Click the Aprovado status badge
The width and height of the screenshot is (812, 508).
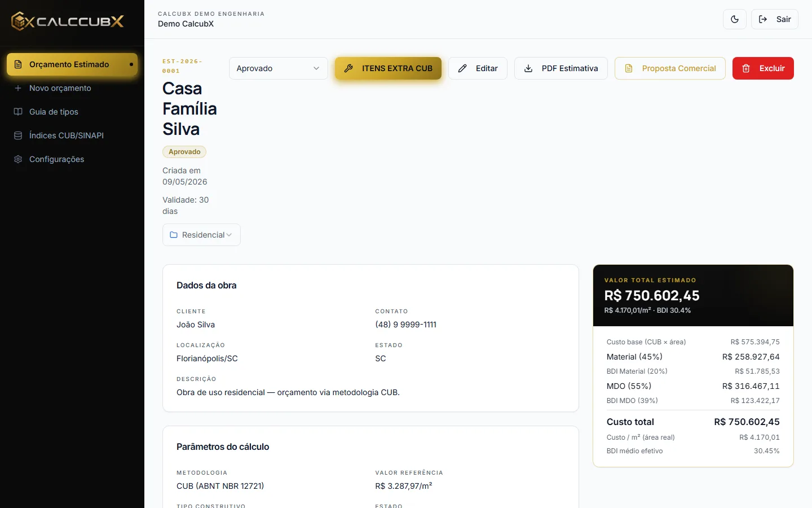coord(184,152)
